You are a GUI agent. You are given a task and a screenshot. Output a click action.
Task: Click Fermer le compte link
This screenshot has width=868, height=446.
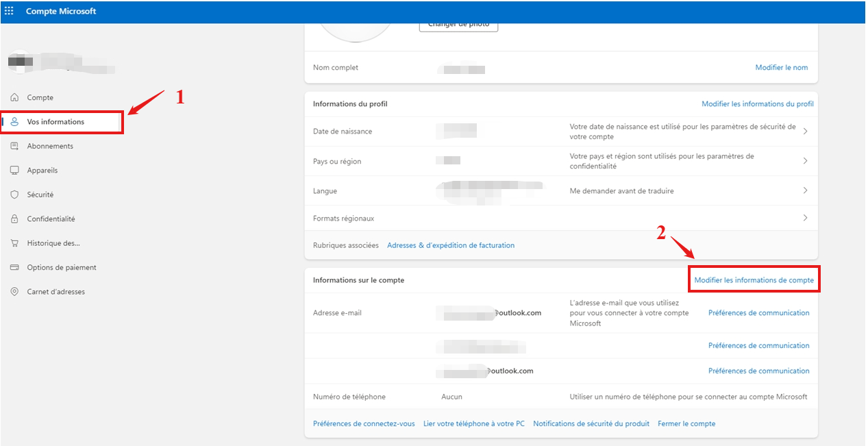[686, 424]
